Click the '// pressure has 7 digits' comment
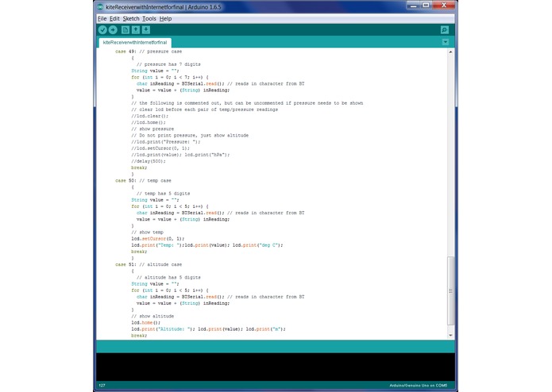This screenshot has height=392, width=552. tap(168, 64)
